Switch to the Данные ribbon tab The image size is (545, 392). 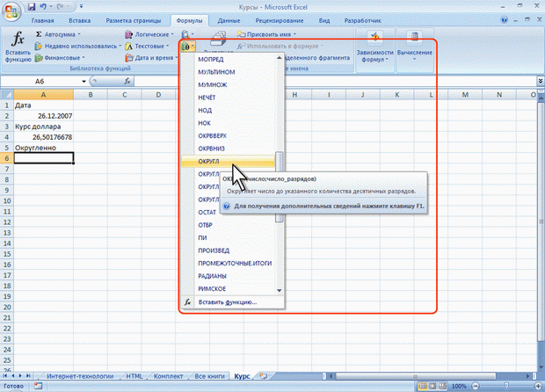coord(229,18)
